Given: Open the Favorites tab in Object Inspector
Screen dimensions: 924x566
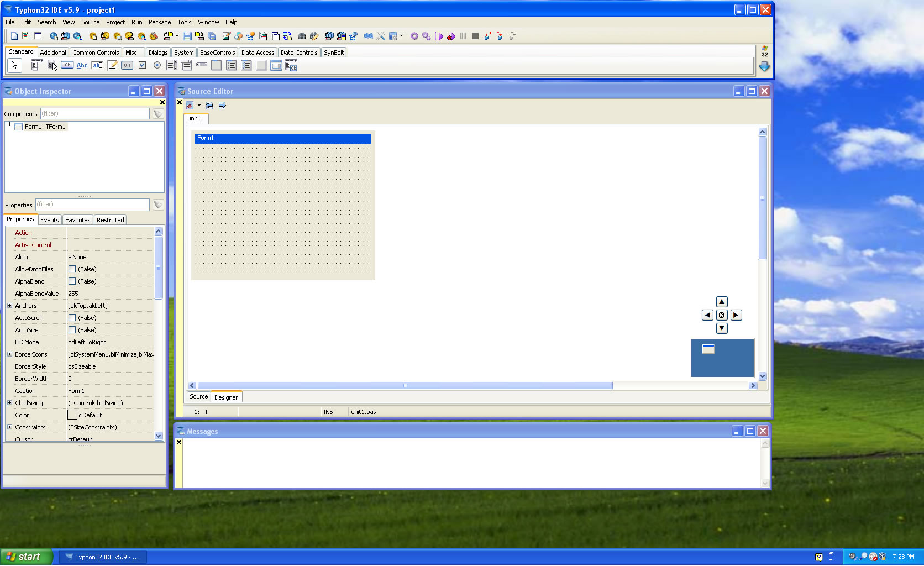Looking at the screenshot, I should coord(77,220).
